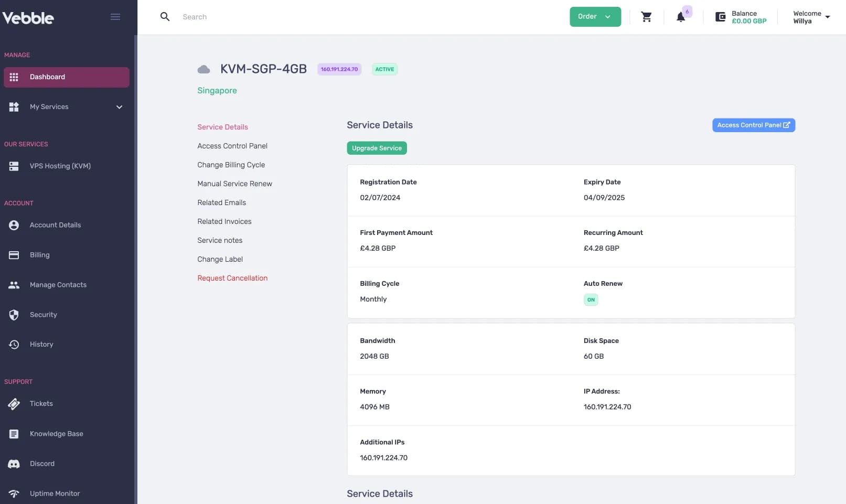The height and width of the screenshot is (504, 846).
Task: Open the notifications bell
Action: [680, 17]
